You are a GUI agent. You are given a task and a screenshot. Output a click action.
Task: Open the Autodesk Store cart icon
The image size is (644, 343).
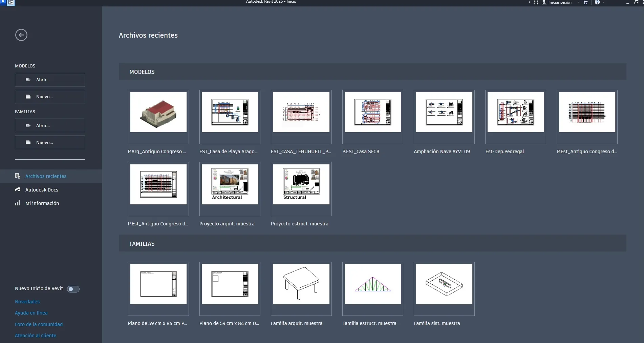point(585,2)
